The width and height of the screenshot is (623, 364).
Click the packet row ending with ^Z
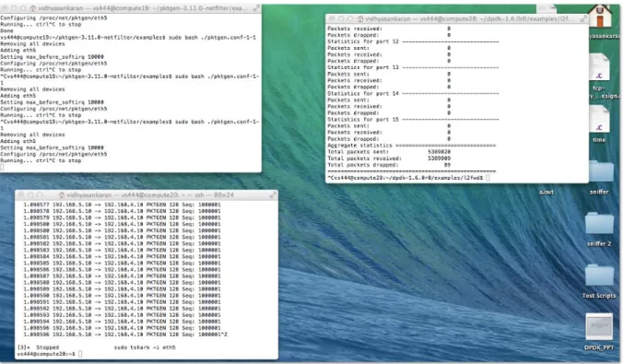[x=125, y=335]
